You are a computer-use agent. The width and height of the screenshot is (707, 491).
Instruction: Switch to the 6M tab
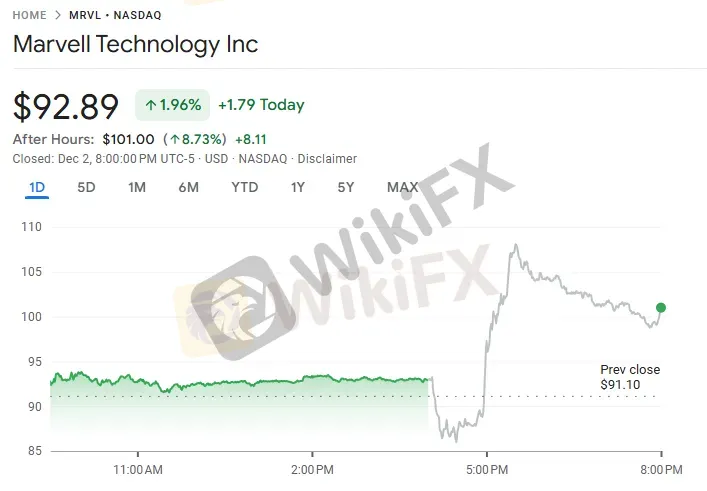[x=188, y=187]
